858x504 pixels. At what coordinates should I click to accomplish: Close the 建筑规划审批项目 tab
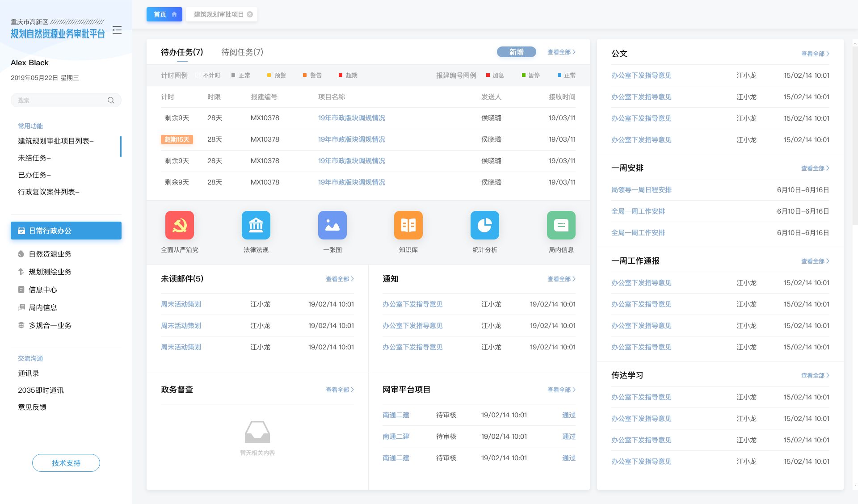tap(250, 14)
